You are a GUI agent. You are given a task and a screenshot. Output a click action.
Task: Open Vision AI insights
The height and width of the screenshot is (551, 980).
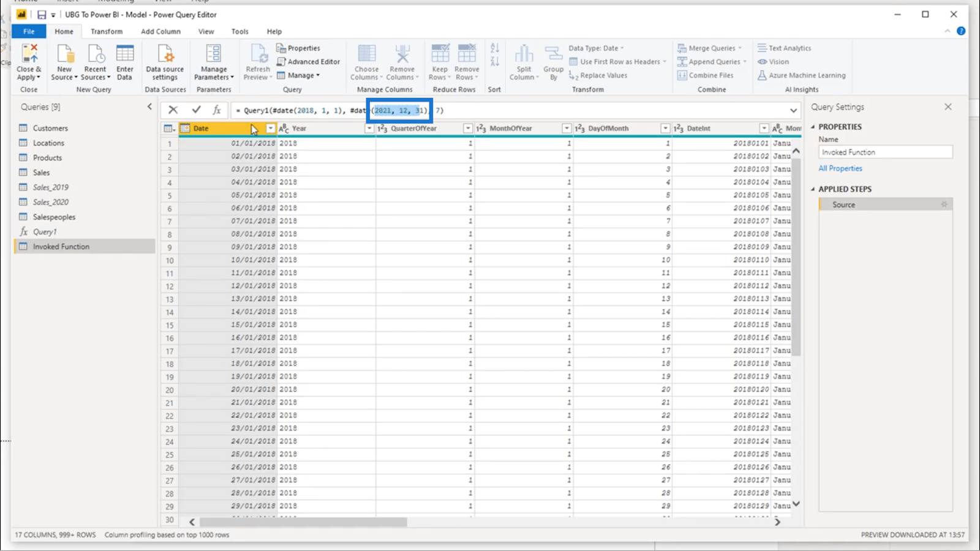coord(774,61)
